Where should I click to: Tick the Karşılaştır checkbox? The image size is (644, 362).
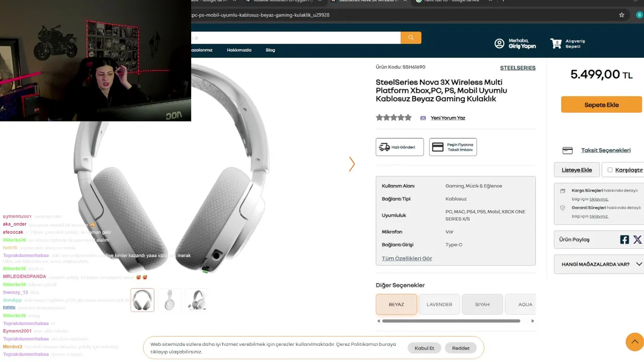[x=610, y=170]
